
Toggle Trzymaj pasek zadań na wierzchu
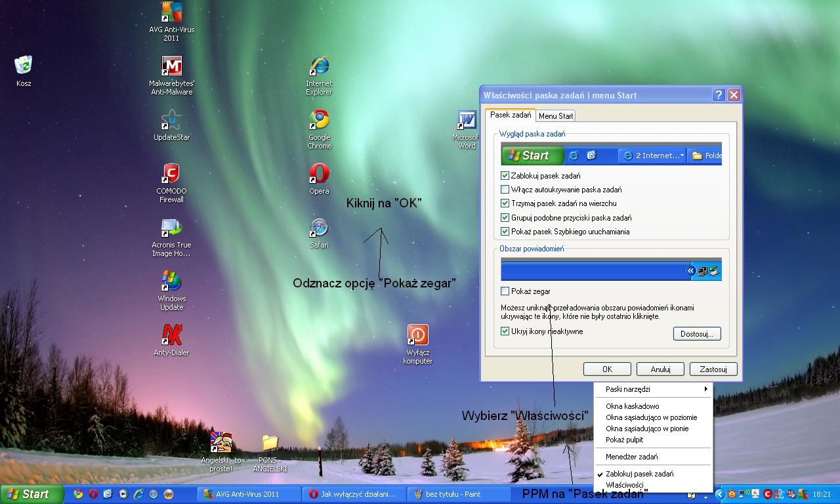point(505,203)
